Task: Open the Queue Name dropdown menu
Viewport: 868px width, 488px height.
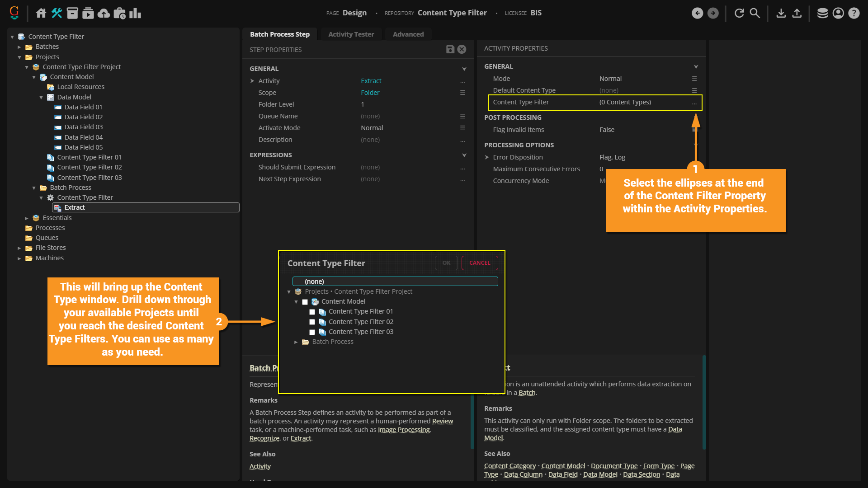Action: coord(462,116)
